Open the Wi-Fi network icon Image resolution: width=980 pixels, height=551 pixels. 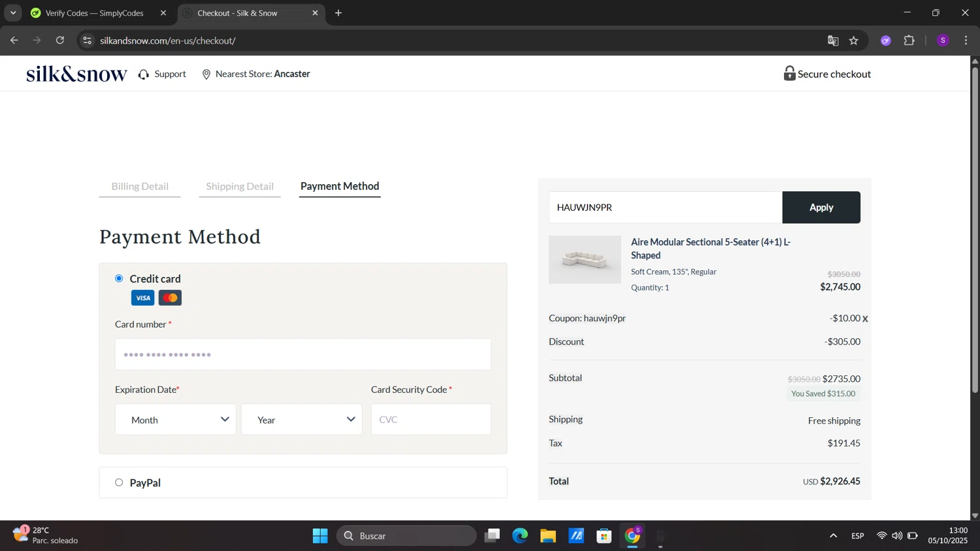tap(881, 536)
